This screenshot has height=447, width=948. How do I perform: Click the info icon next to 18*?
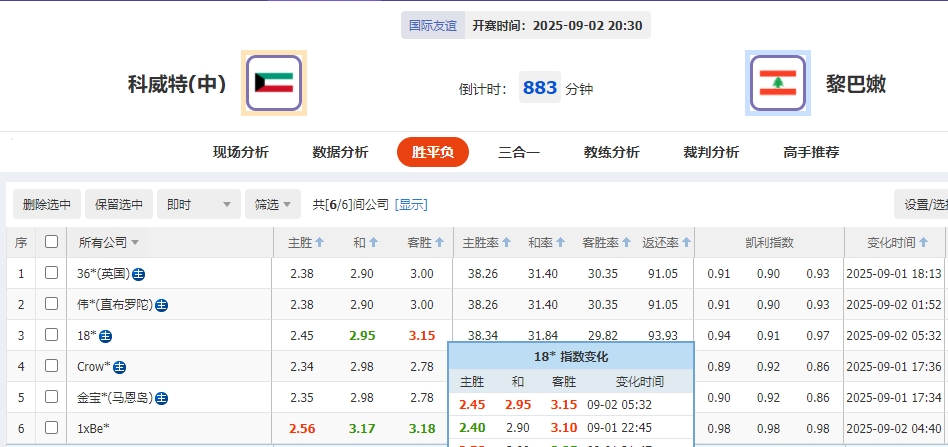105,336
